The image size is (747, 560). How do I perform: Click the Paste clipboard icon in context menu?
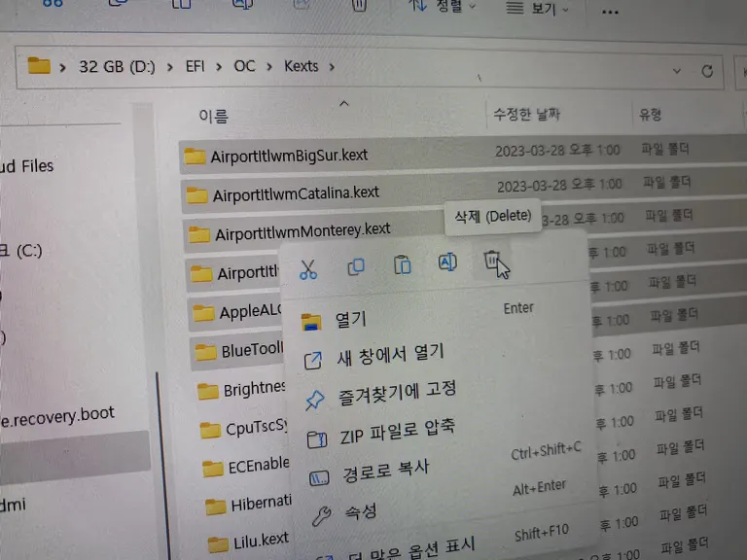point(402,264)
